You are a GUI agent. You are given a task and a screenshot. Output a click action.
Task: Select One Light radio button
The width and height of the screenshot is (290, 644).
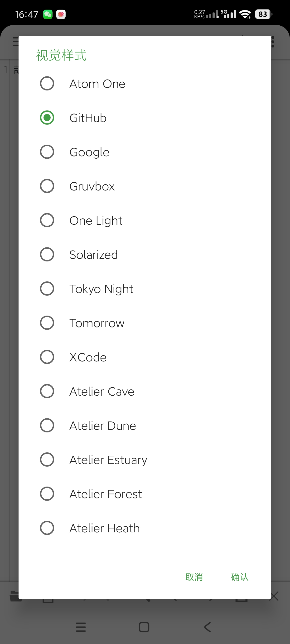(47, 220)
